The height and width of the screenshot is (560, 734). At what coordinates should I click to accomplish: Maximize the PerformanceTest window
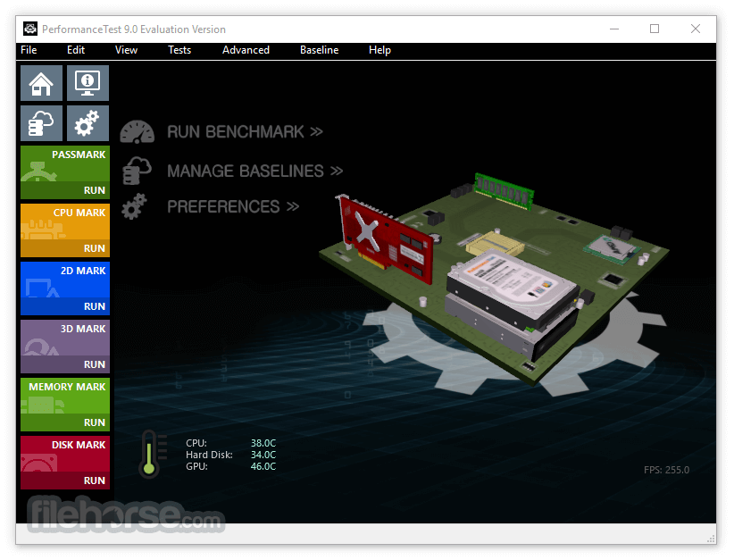tap(655, 29)
